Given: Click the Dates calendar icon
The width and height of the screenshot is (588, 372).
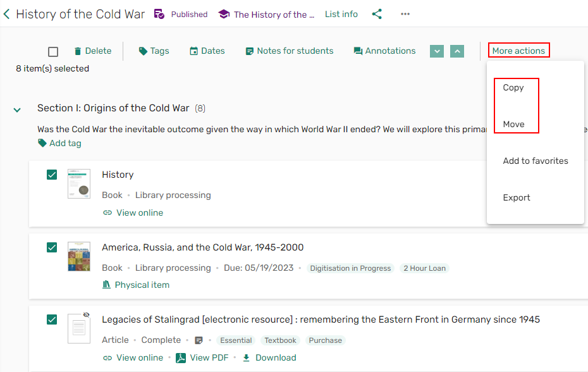Looking at the screenshot, I should [193, 51].
